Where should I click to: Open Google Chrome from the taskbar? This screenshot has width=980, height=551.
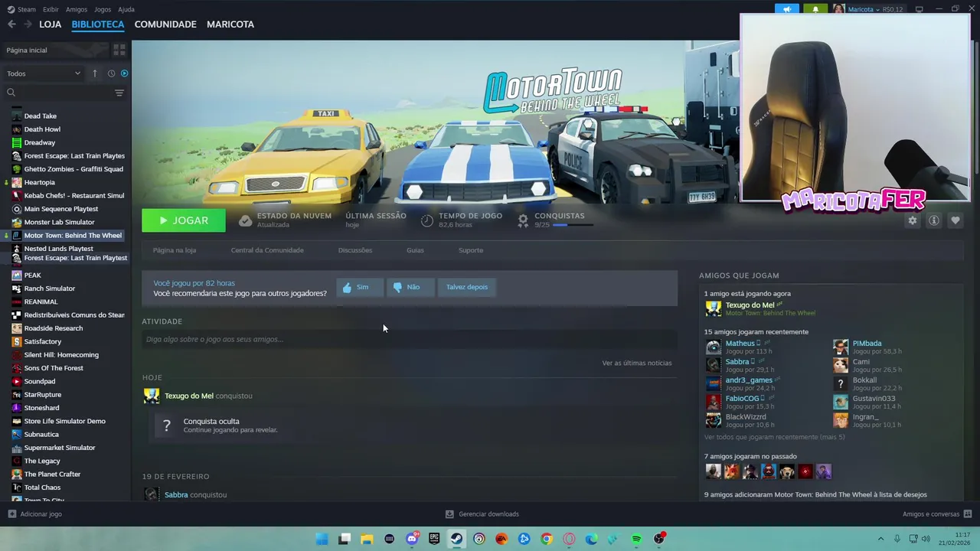pos(547,539)
